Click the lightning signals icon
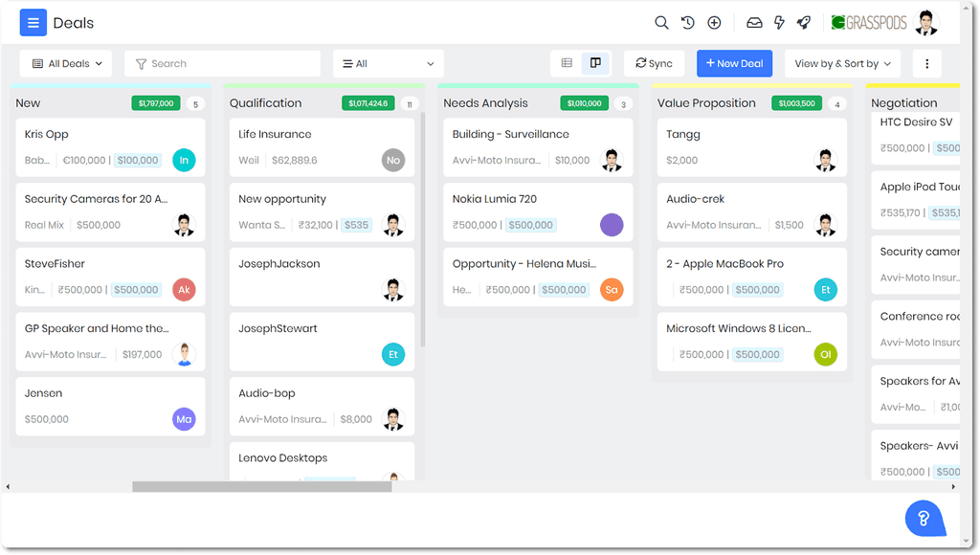The width and height of the screenshot is (980, 555). point(779,22)
